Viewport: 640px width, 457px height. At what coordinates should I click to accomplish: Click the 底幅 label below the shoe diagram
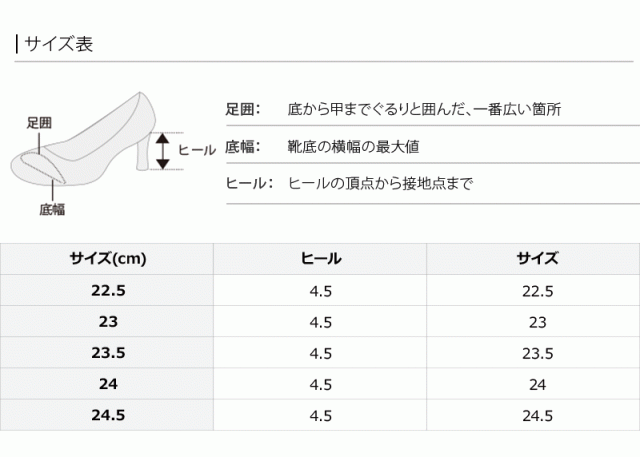52,209
